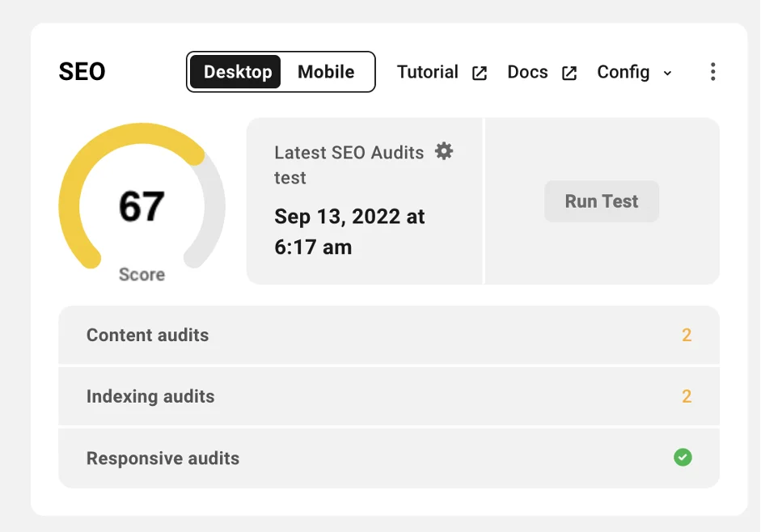
Task: Click the green checkmark on Responsive audits
Action: tap(683, 458)
